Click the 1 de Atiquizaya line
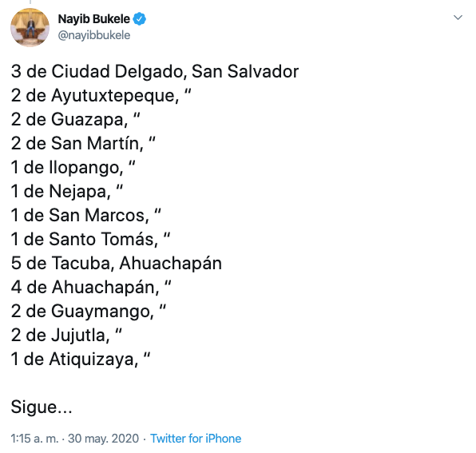Screen dimensions: 476x453 (x=81, y=360)
